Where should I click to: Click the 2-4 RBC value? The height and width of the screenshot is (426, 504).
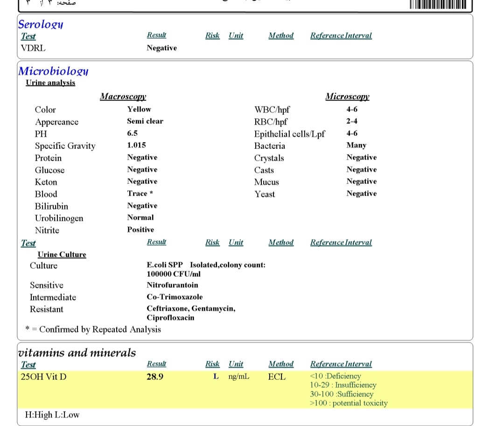(352, 121)
